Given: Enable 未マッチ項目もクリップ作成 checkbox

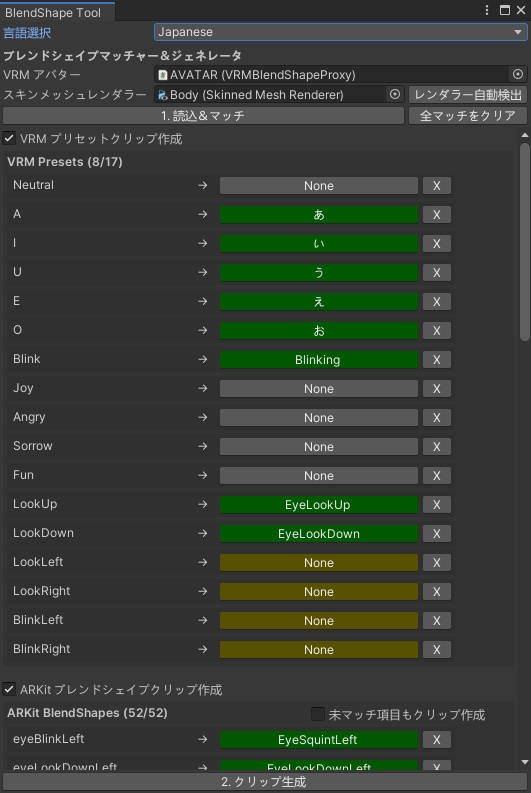Looking at the screenshot, I should point(318,714).
